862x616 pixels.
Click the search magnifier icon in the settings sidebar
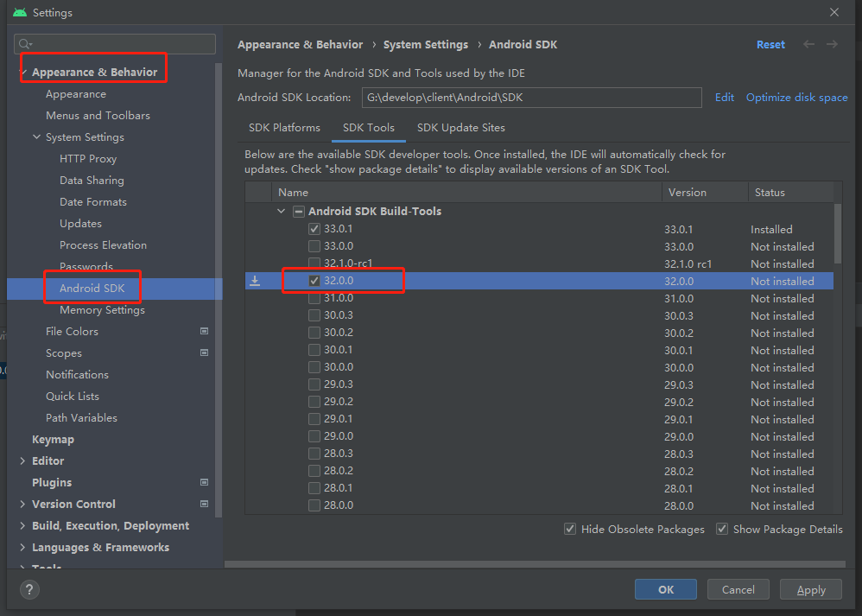(x=25, y=44)
